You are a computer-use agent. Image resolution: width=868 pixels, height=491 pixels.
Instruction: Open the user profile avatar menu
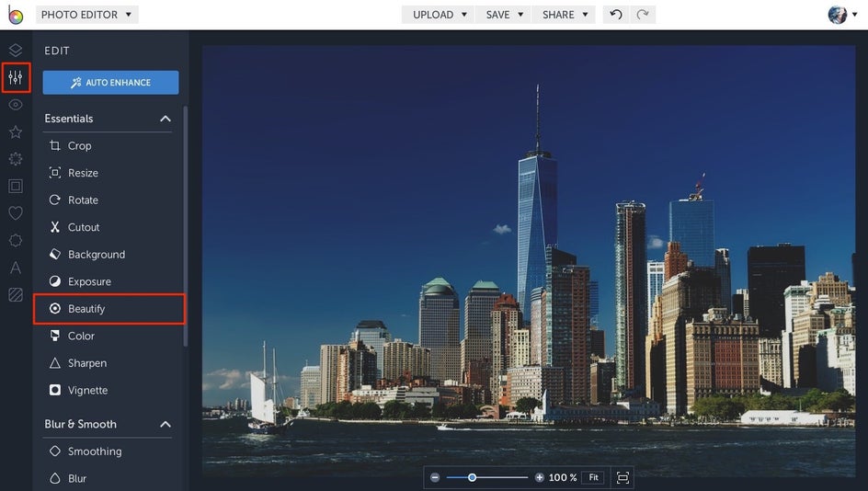click(842, 15)
